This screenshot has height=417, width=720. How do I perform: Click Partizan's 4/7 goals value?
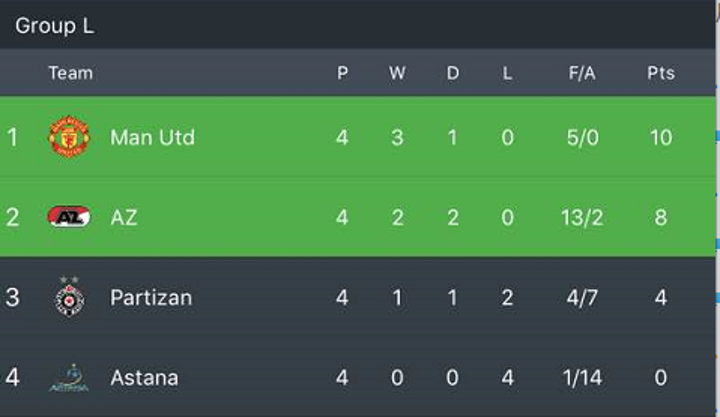[x=581, y=297]
